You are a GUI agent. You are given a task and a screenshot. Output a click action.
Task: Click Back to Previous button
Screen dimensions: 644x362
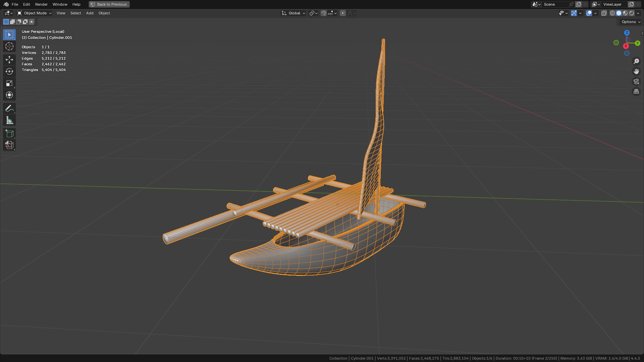[109, 4]
